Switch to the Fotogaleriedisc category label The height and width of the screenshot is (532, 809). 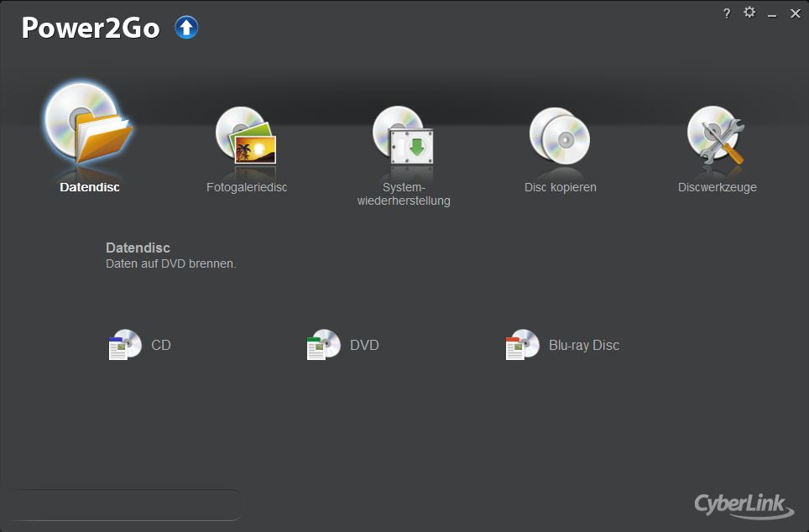[x=247, y=187]
